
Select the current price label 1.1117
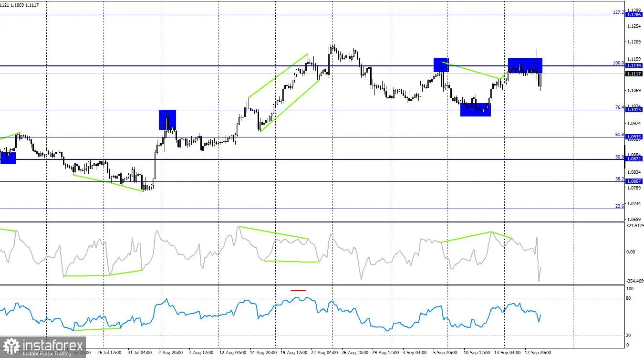(634, 74)
